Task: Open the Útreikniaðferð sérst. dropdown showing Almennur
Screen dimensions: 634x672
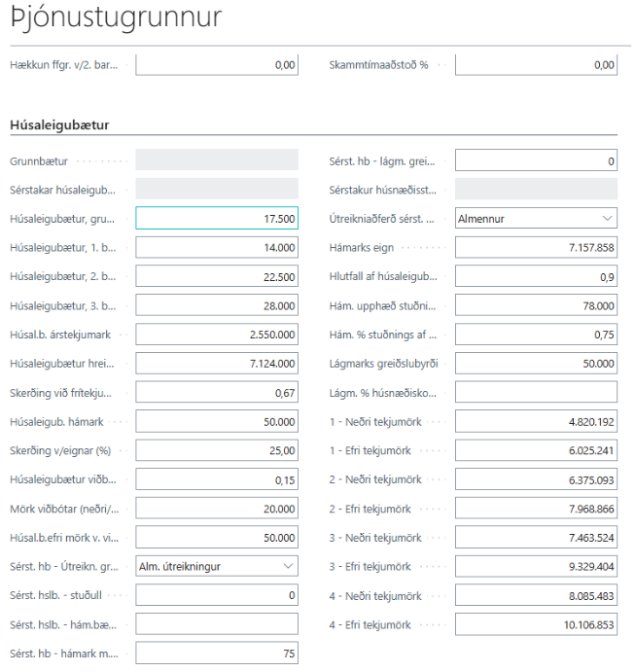Action: tap(536, 219)
